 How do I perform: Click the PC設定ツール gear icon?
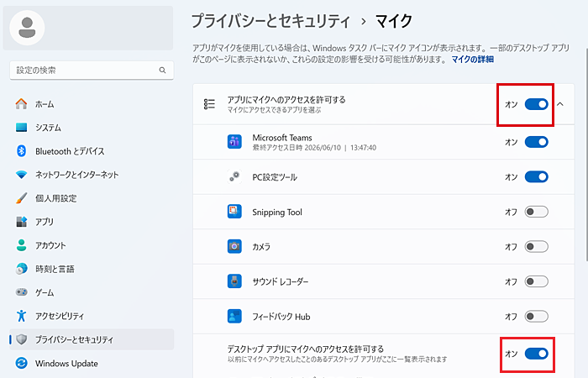coord(234,176)
